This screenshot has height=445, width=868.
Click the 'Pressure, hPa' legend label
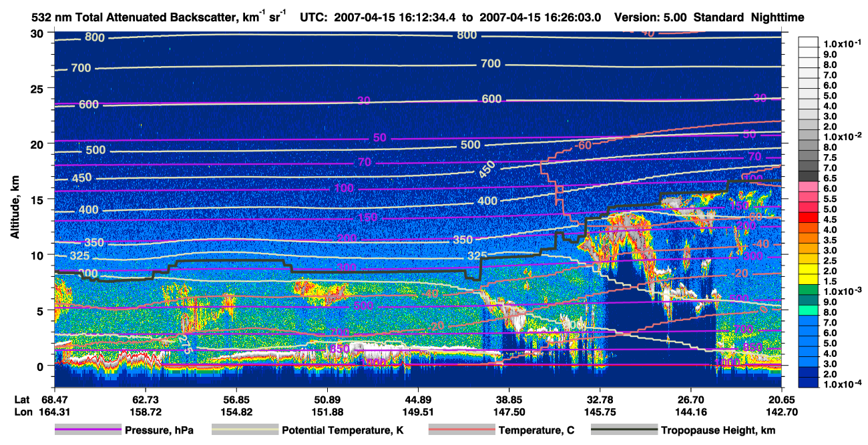coord(159,430)
